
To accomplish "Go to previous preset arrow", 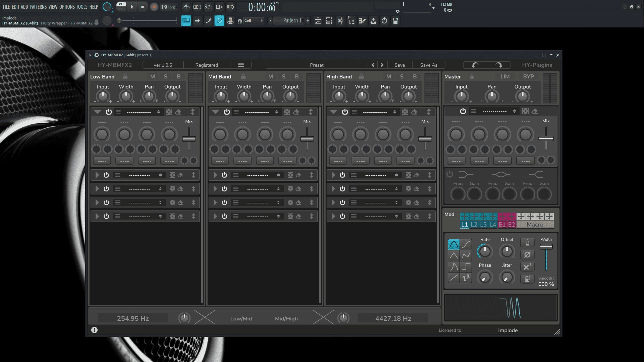I will pyautogui.click(x=373, y=65).
